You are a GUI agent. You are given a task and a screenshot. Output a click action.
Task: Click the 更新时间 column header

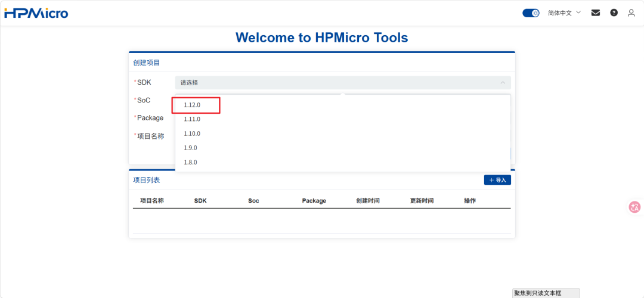coord(422,201)
